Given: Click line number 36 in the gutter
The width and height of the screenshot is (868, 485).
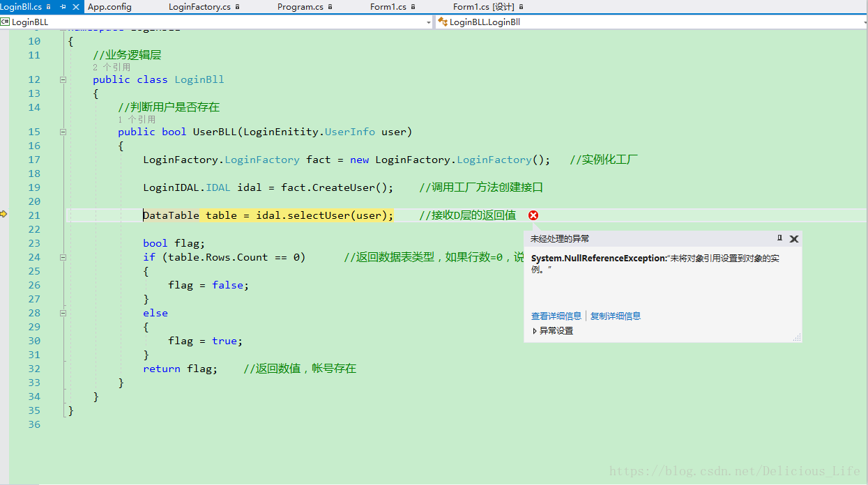Looking at the screenshot, I should pyautogui.click(x=34, y=424).
